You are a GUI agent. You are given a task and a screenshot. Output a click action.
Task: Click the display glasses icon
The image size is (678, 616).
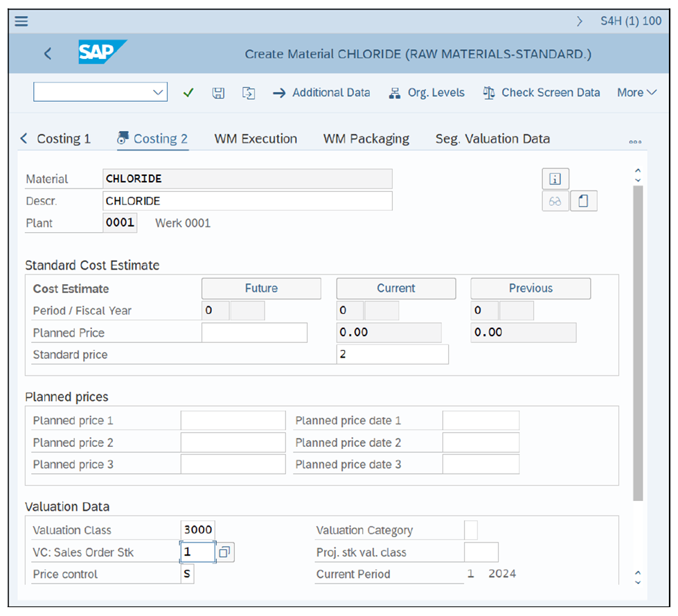555,200
